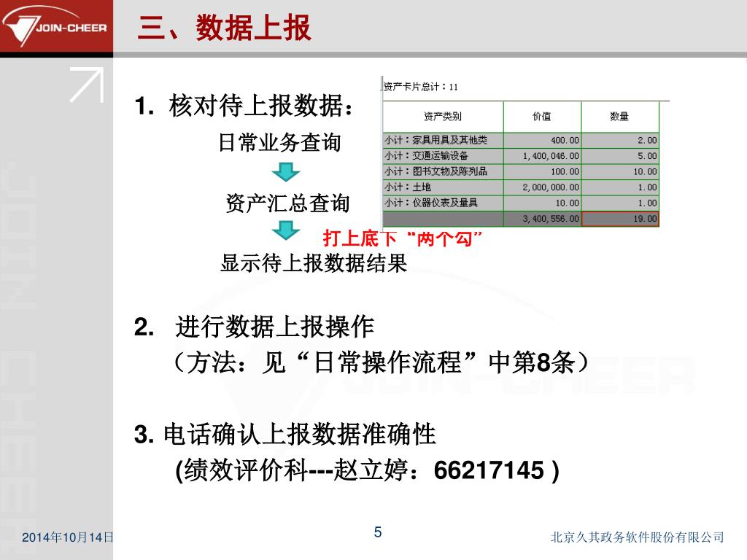Screen dimensions: 747x560
Task: Click the label 资产卡片总计:11
Action: (x=421, y=87)
